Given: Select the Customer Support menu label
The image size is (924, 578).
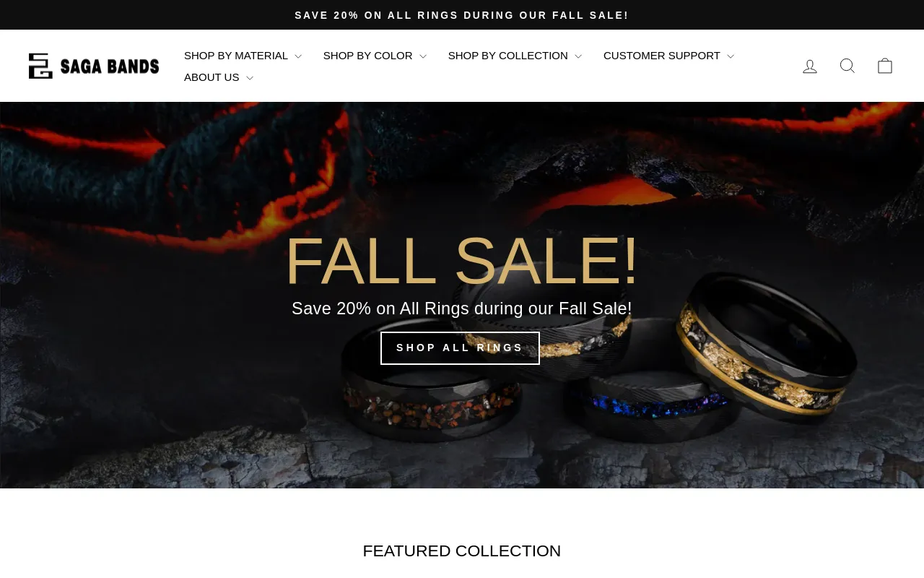Looking at the screenshot, I should pyautogui.click(x=662, y=56).
